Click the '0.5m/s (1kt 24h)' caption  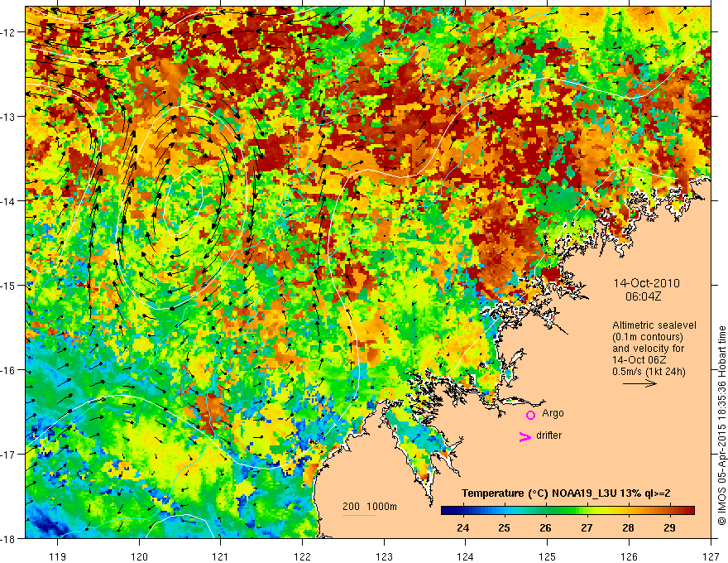pos(649,371)
